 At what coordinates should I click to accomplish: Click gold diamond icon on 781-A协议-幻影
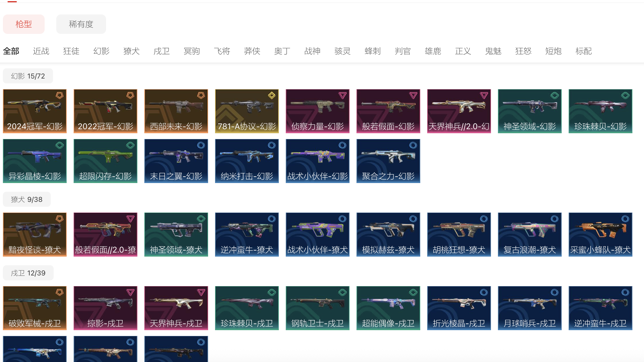point(272,96)
